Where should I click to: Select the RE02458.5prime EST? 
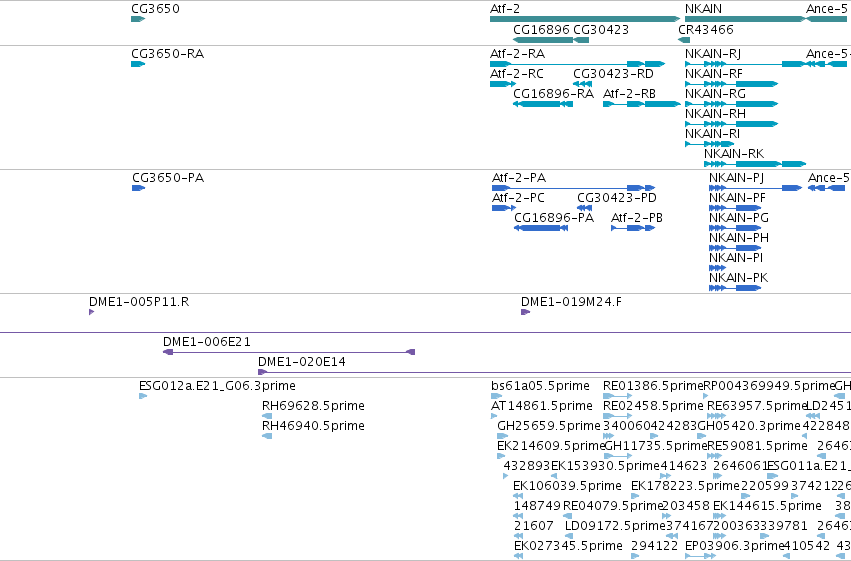point(618,416)
